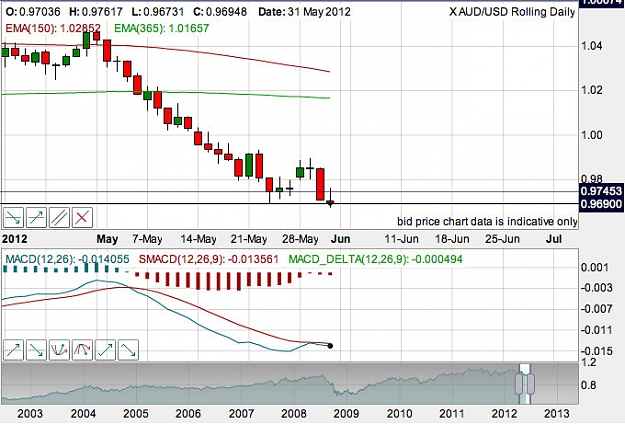Screen dimensions: 625x424
Task: Grab the right handle of the navigator range
Action: 531,383
